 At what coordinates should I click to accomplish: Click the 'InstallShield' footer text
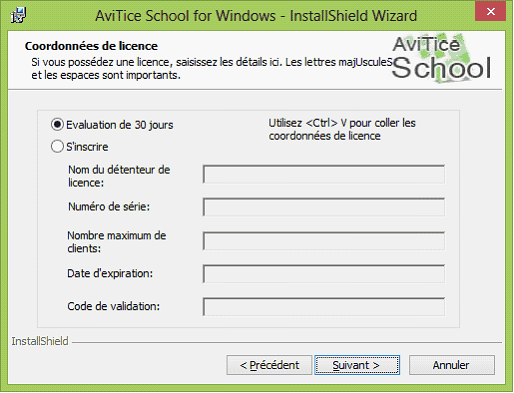click(x=40, y=341)
